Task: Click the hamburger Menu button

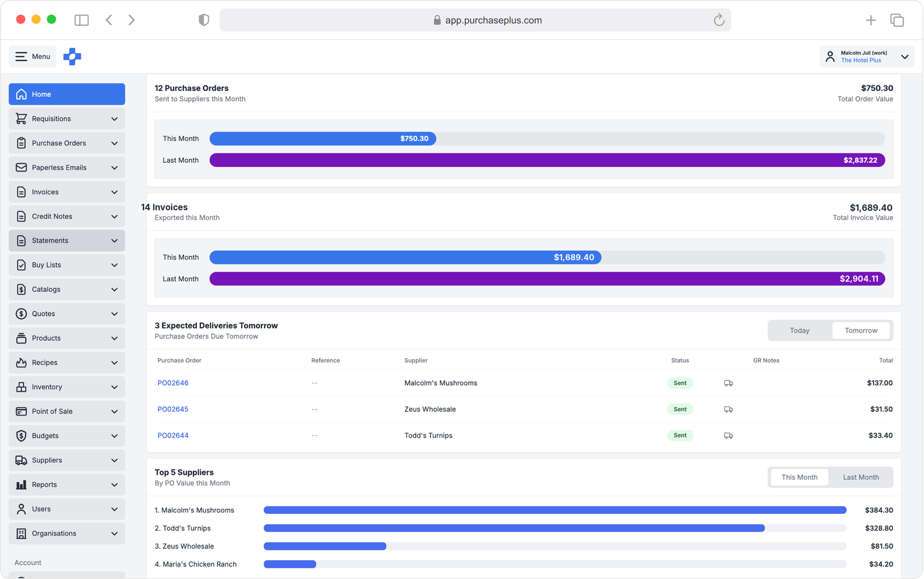Action: [x=33, y=57]
